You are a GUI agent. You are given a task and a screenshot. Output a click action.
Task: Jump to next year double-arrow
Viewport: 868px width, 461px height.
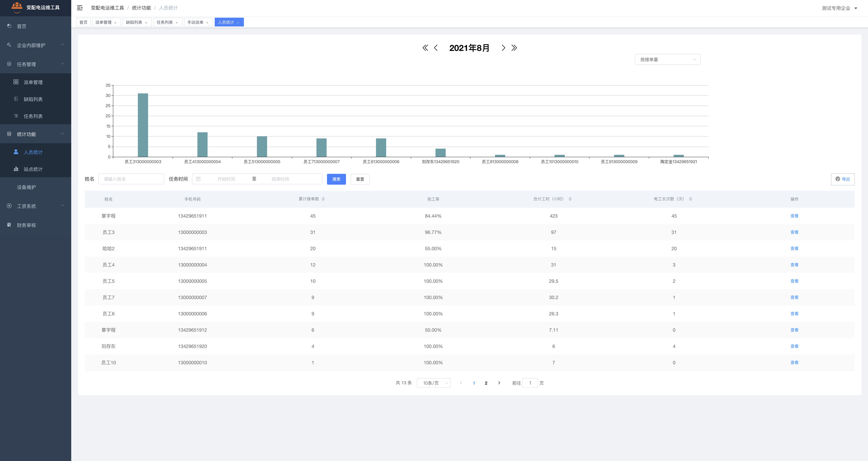point(514,48)
